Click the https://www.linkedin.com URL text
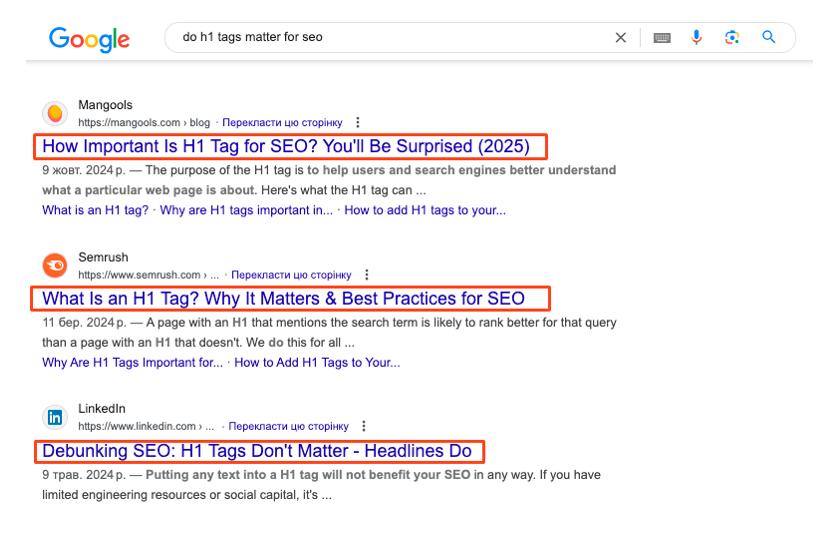The width and height of the screenshot is (836, 543). click(137, 426)
